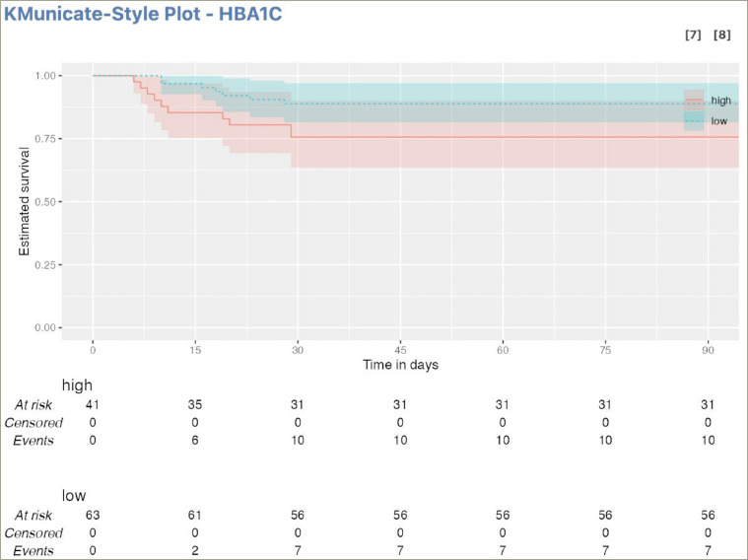Click the teal 'low' legend swatch
The width and height of the screenshot is (748, 560).
coord(693,120)
